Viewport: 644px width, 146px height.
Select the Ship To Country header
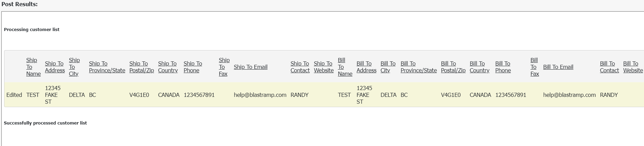[x=168, y=67]
